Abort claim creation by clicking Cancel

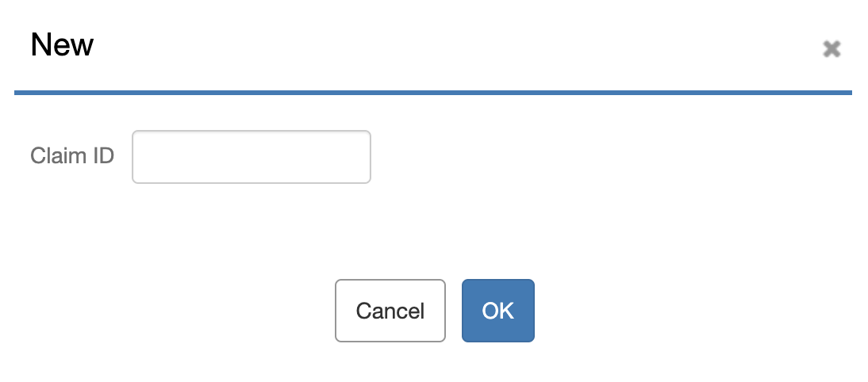click(390, 311)
